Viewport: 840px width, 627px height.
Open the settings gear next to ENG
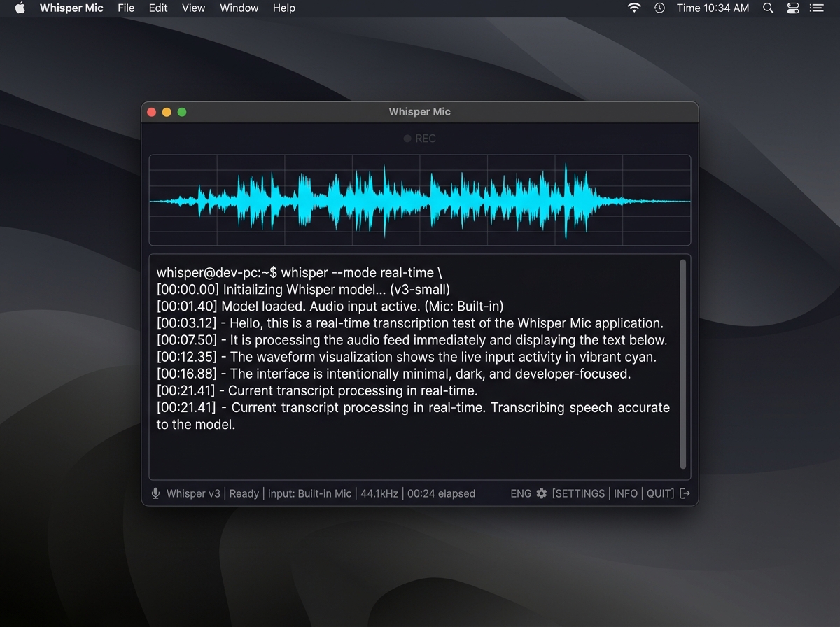(541, 493)
